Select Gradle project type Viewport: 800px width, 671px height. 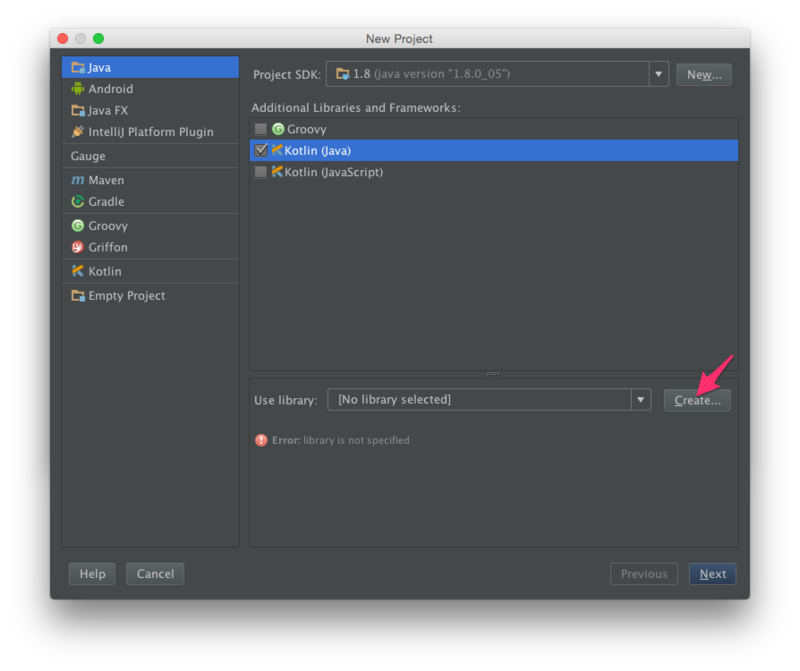[x=150, y=202]
